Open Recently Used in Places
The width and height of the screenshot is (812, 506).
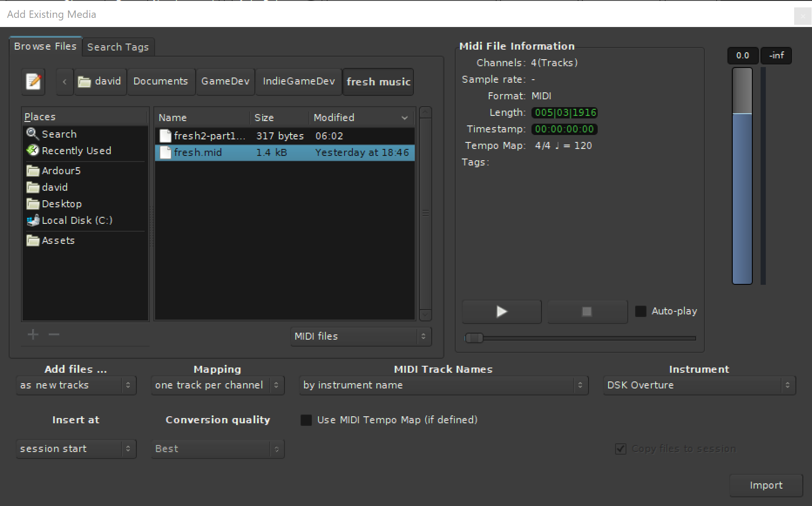pyautogui.click(x=76, y=151)
